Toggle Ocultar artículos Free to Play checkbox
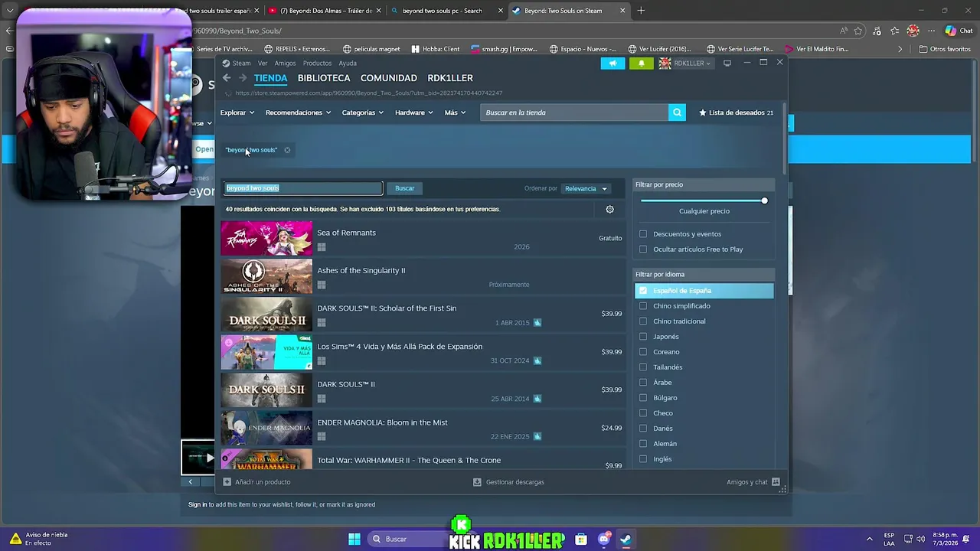Image resolution: width=980 pixels, height=551 pixels. 643,249
